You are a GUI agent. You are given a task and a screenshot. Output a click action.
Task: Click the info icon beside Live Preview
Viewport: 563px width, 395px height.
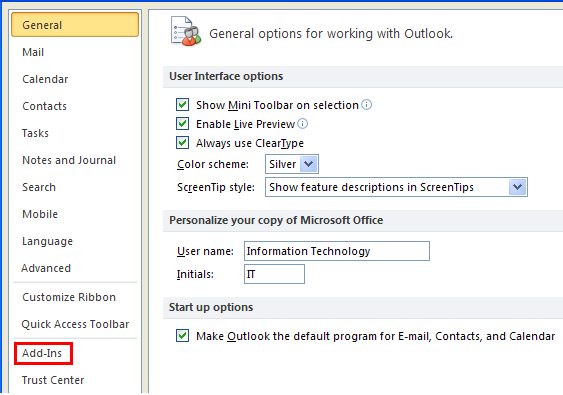click(x=303, y=124)
